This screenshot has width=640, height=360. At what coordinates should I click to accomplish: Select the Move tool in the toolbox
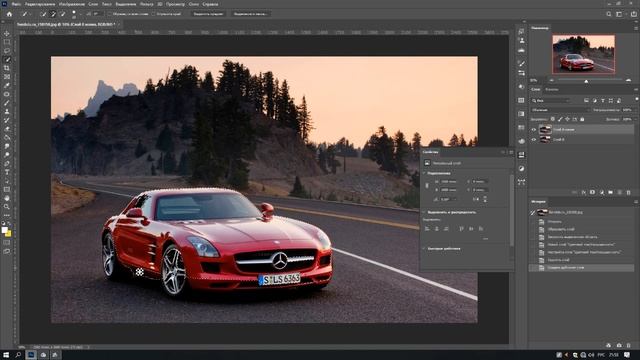(7, 33)
